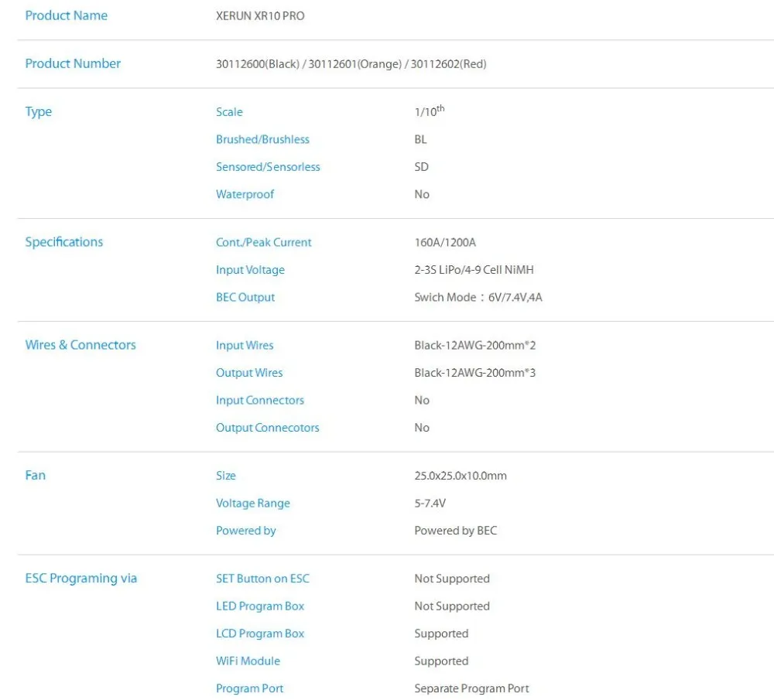
Task: Select the Black-12AWG-200mm*3 value
Action: pyautogui.click(x=475, y=373)
